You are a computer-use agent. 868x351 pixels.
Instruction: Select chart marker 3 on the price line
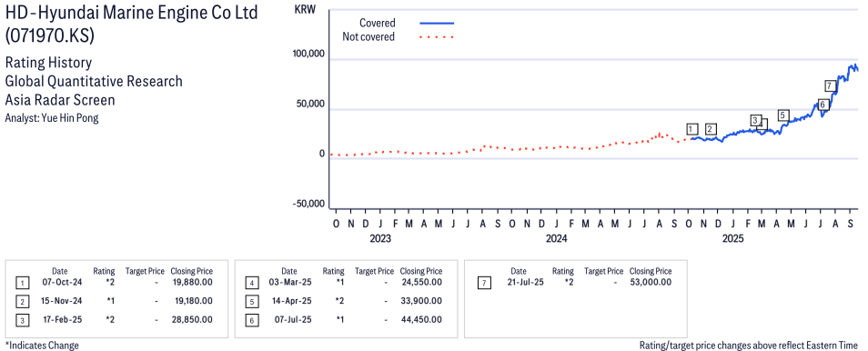click(755, 120)
